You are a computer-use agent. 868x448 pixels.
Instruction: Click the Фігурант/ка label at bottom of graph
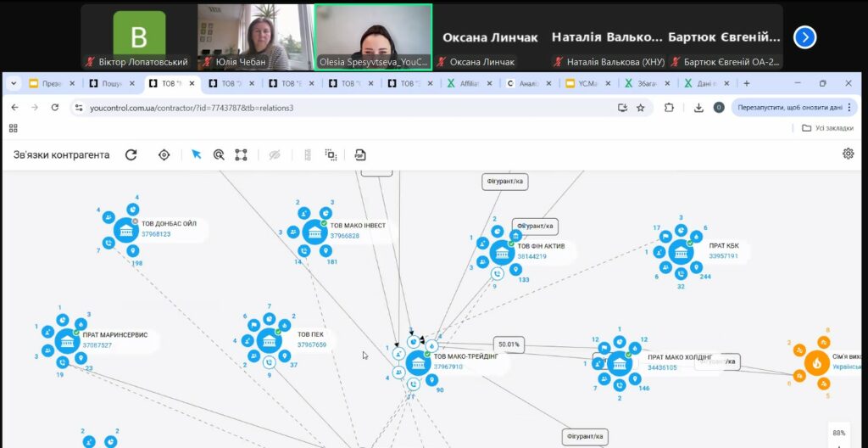click(x=585, y=435)
